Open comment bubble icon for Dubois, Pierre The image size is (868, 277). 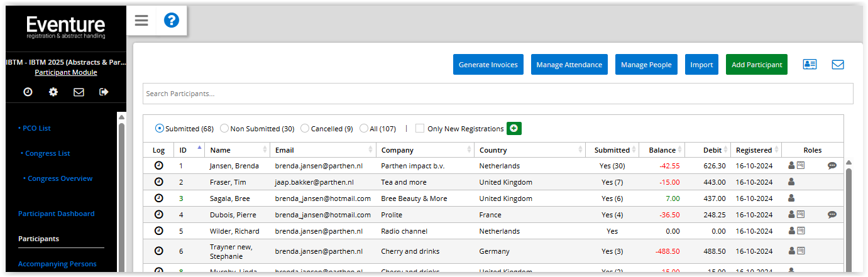pos(832,215)
